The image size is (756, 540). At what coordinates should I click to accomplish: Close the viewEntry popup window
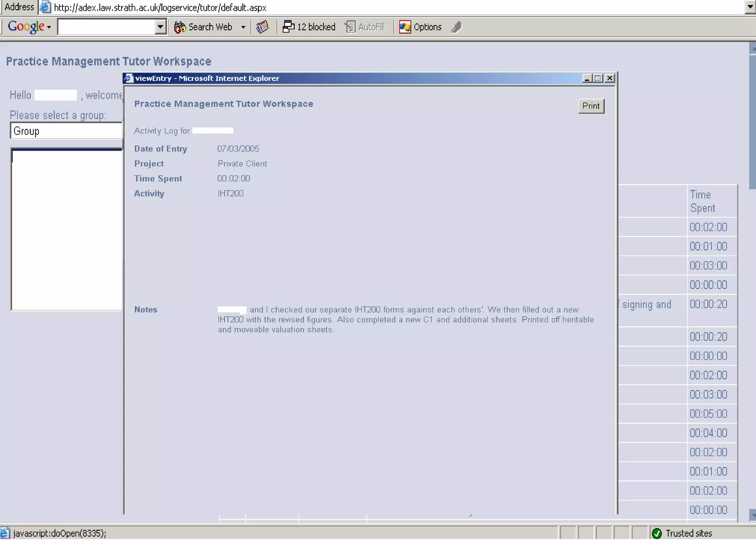(x=610, y=78)
